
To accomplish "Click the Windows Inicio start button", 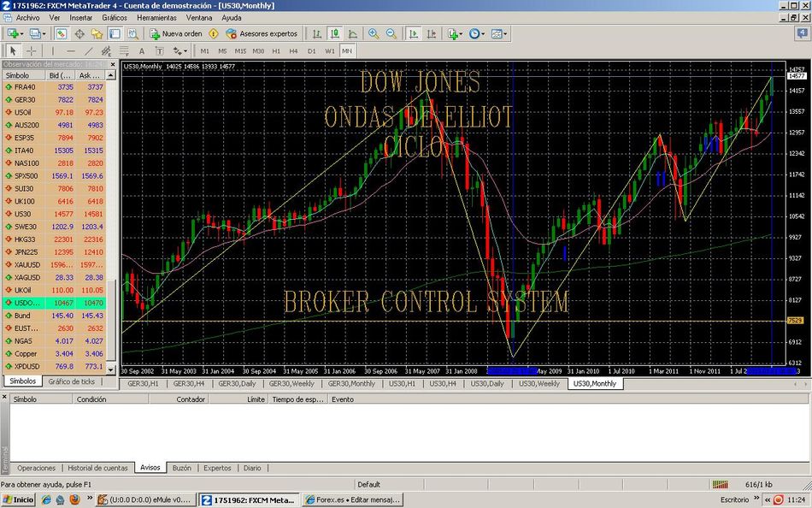I will pos(18,499).
